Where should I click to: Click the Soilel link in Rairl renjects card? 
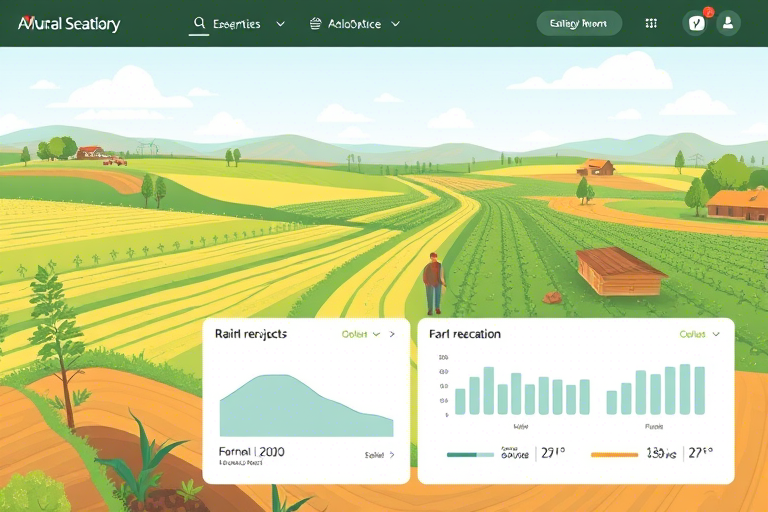[x=379, y=455]
